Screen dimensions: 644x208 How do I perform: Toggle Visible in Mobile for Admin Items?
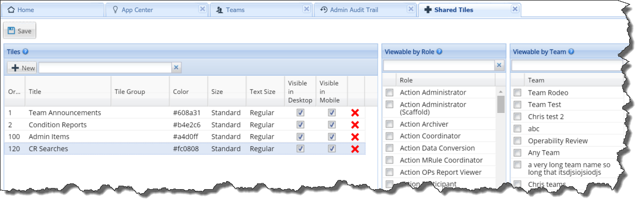click(331, 136)
